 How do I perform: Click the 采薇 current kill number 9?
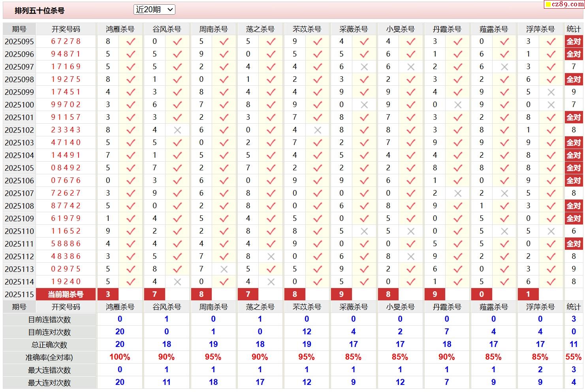click(341, 294)
